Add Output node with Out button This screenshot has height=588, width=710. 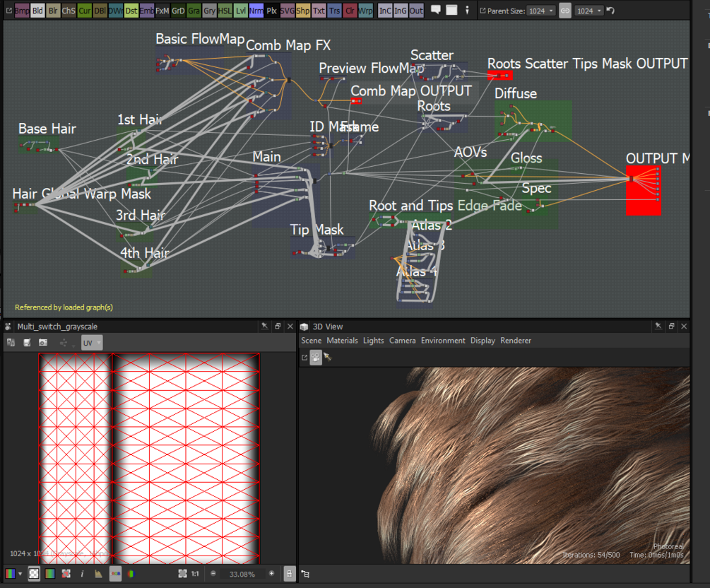416,11
